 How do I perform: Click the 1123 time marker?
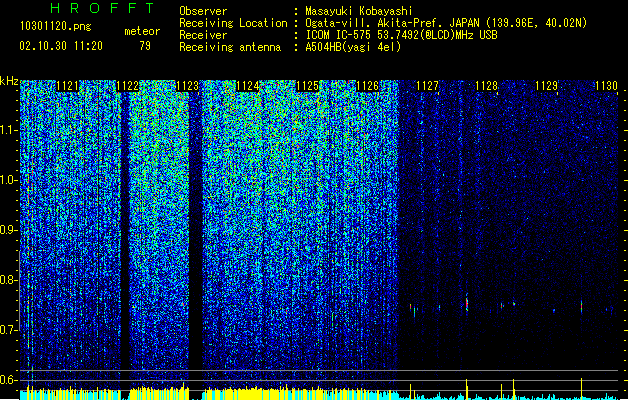click(x=187, y=86)
